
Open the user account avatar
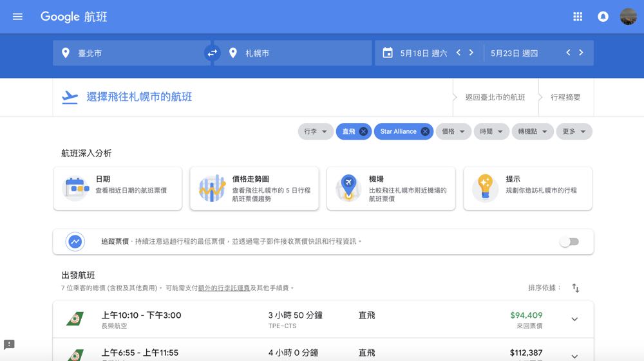click(628, 17)
